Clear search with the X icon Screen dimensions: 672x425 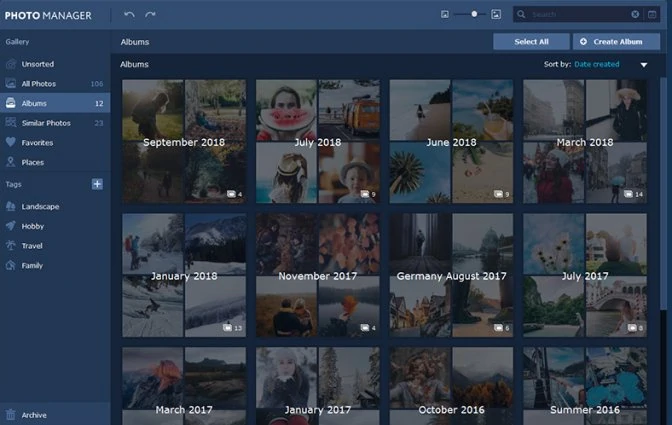(x=635, y=15)
